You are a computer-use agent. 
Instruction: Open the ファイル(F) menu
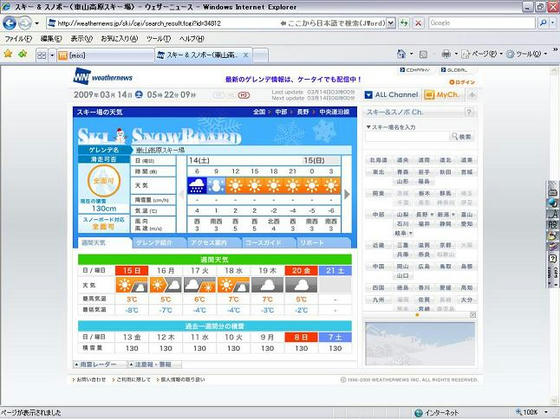point(18,39)
